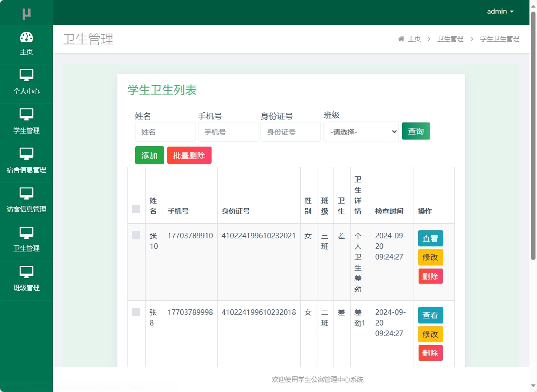The width and height of the screenshot is (537, 392).
Task: Click 主页 in the sidebar menu
Action: tap(27, 51)
